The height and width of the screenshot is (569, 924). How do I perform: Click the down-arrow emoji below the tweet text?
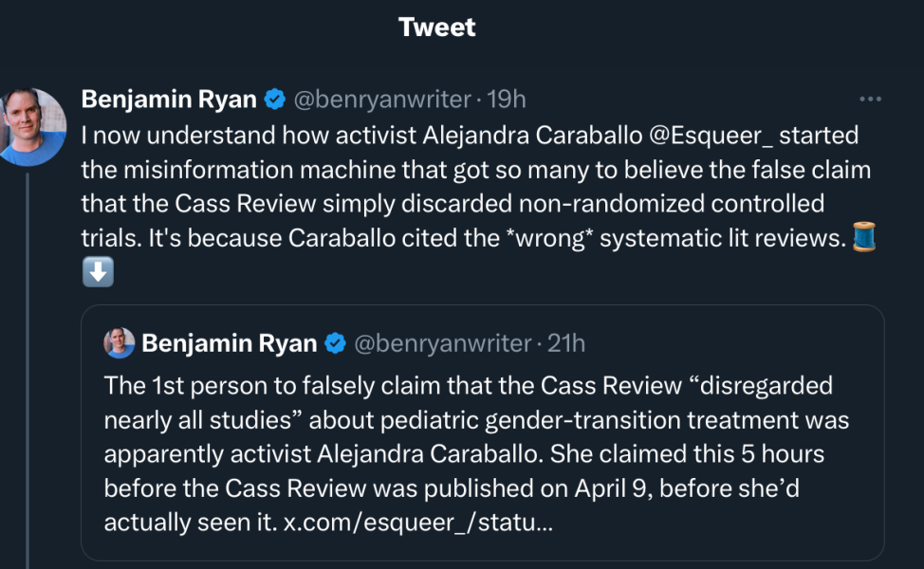[97, 272]
